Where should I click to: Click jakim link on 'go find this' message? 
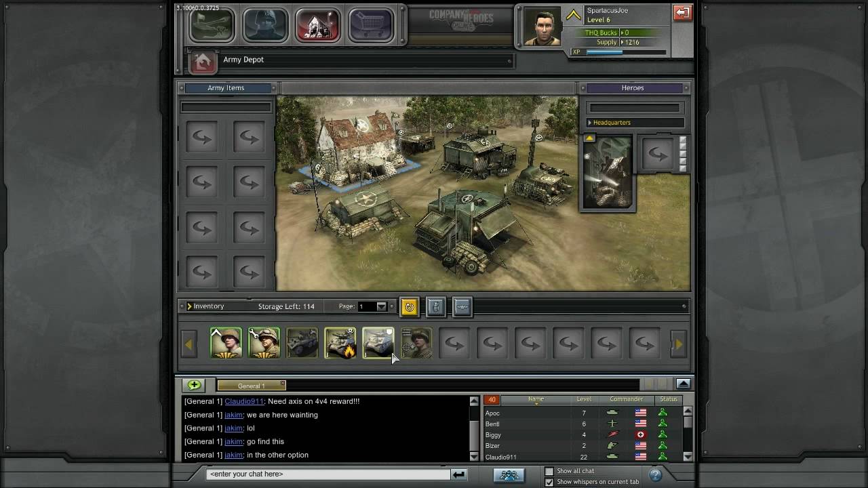(x=233, y=442)
